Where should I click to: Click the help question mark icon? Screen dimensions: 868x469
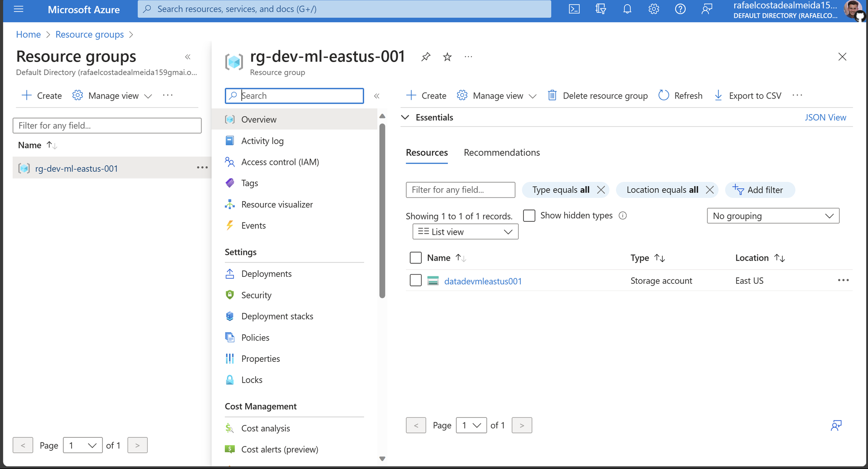(x=680, y=9)
